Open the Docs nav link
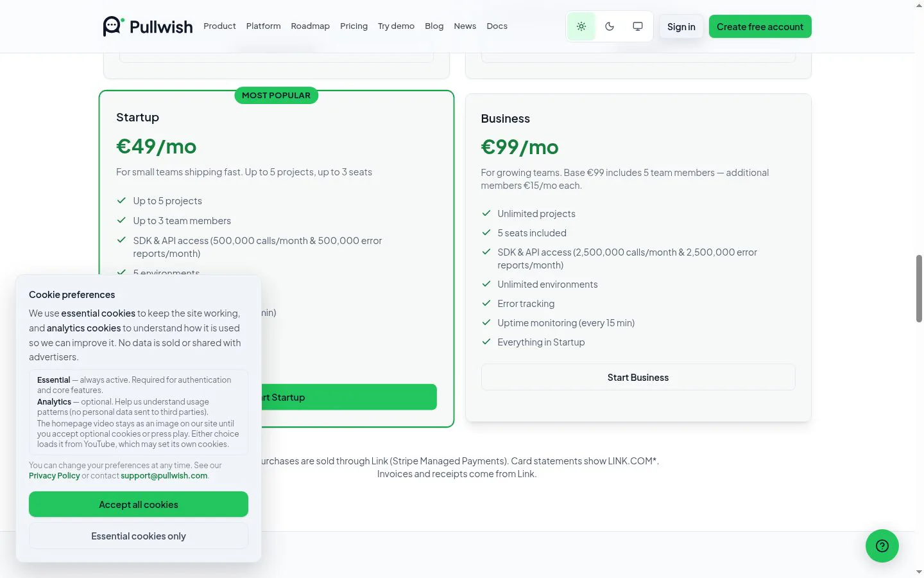Viewport: 924px width, 578px height. (x=497, y=26)
